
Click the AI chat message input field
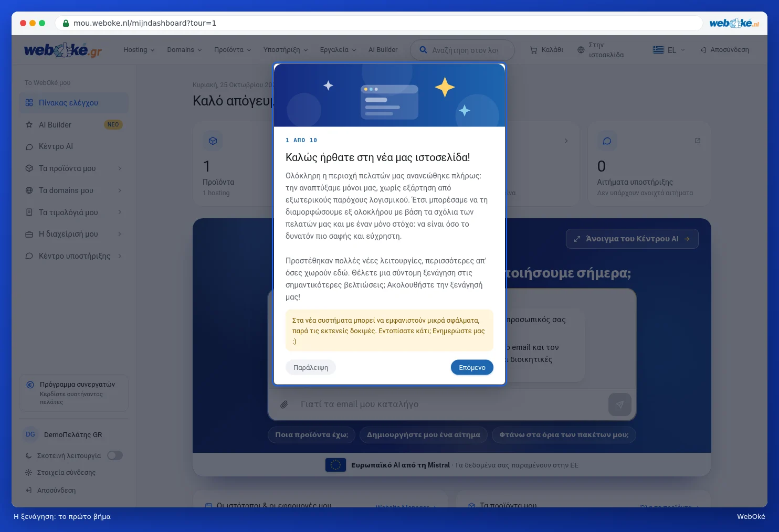click(450, 405)
